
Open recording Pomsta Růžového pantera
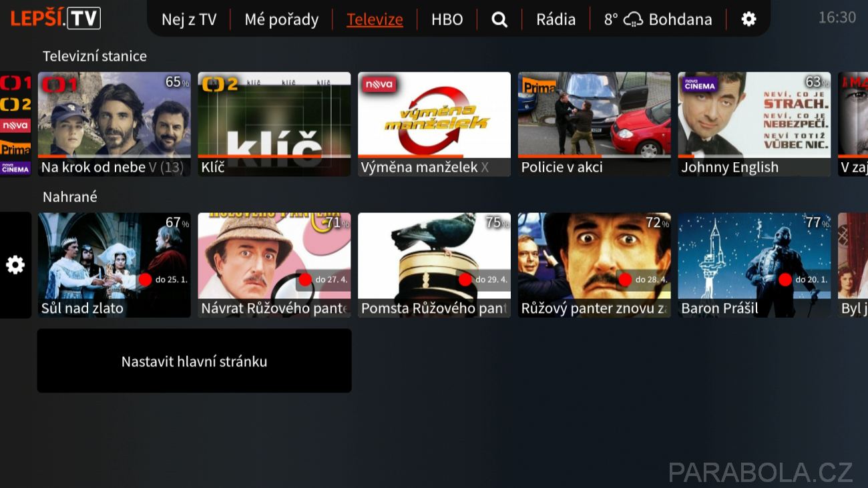(x=434, y=265)
